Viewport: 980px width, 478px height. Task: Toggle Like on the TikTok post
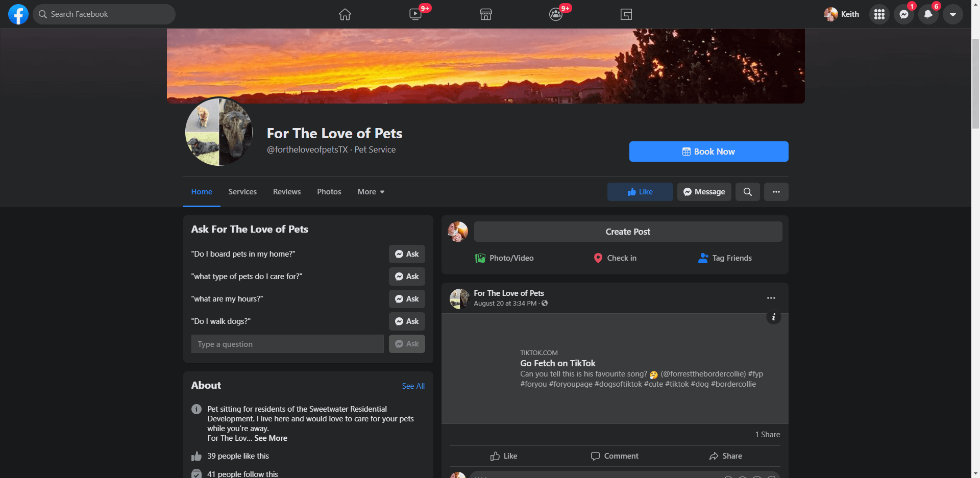[503, 456]
